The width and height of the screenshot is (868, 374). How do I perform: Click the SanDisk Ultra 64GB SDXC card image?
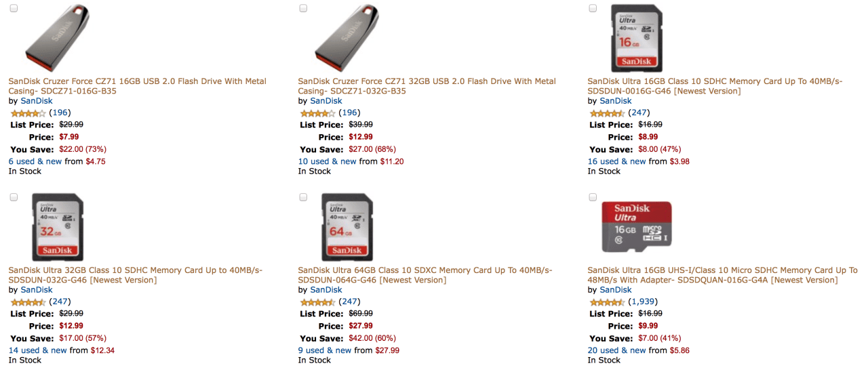[x=347, y=227]
